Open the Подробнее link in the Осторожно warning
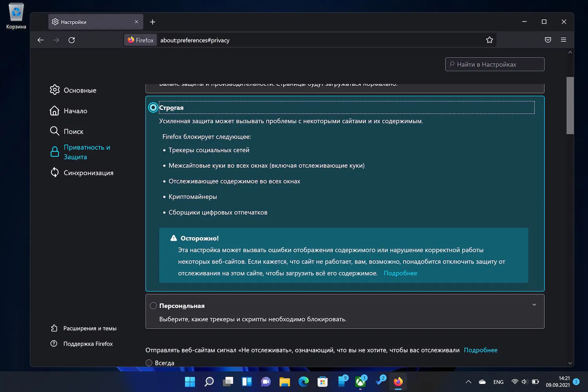The height and width of the screenshot is (392, 588). coord(400,273)
